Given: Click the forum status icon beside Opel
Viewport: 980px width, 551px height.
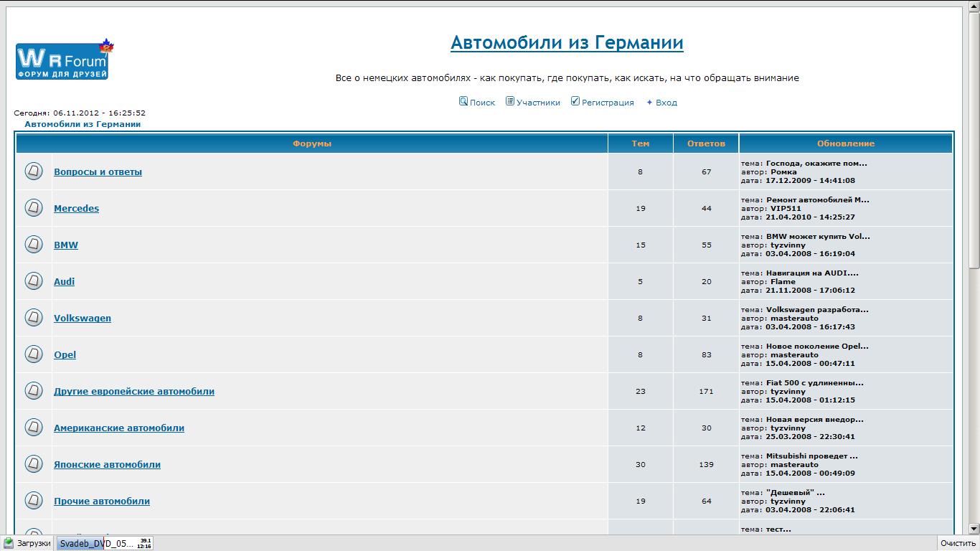Looking at the screenshot, I should tap(34, 354).
